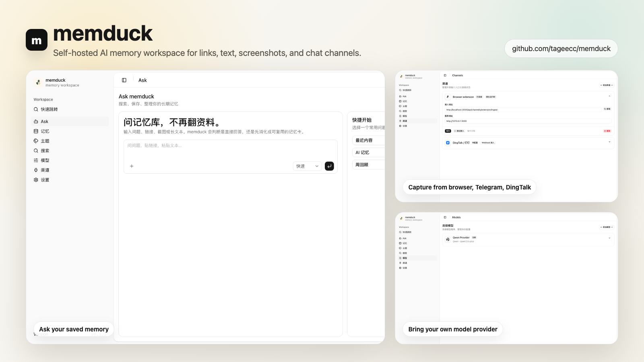Toggle the sidebar panel icon beside Ask
Image resolution: width=644 pixels, height=362 pixels.
coord(124,80)
